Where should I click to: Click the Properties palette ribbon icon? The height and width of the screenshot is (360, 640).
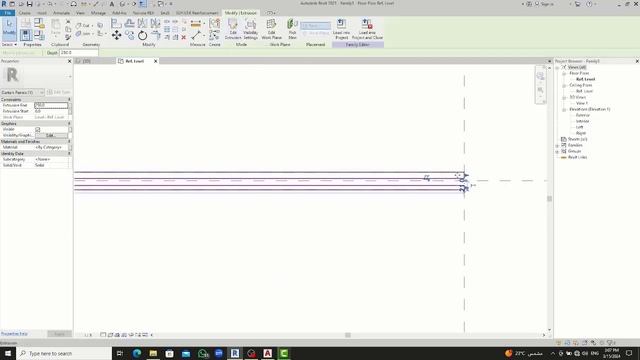click(26, 35)
